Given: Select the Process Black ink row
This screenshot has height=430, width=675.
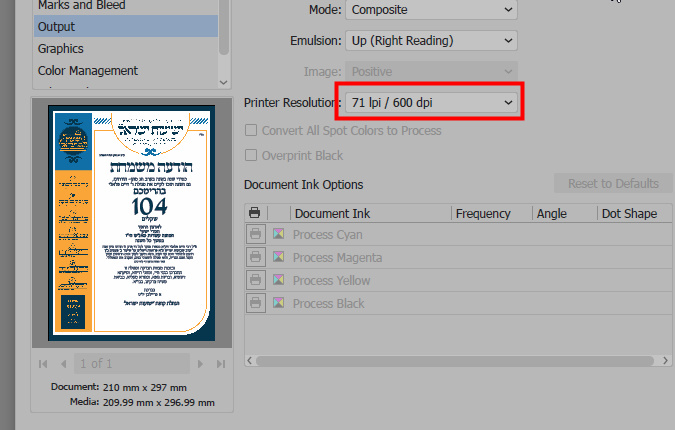Looking at the screenshot, I should click(458, 303).
